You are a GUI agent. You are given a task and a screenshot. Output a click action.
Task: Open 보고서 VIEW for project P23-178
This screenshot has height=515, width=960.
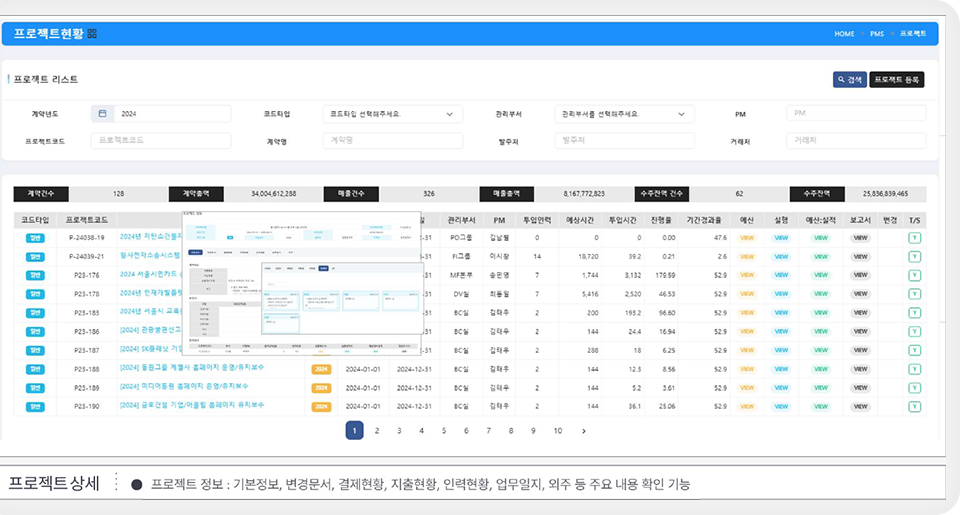pyautogui.click(x=860, y=294)
